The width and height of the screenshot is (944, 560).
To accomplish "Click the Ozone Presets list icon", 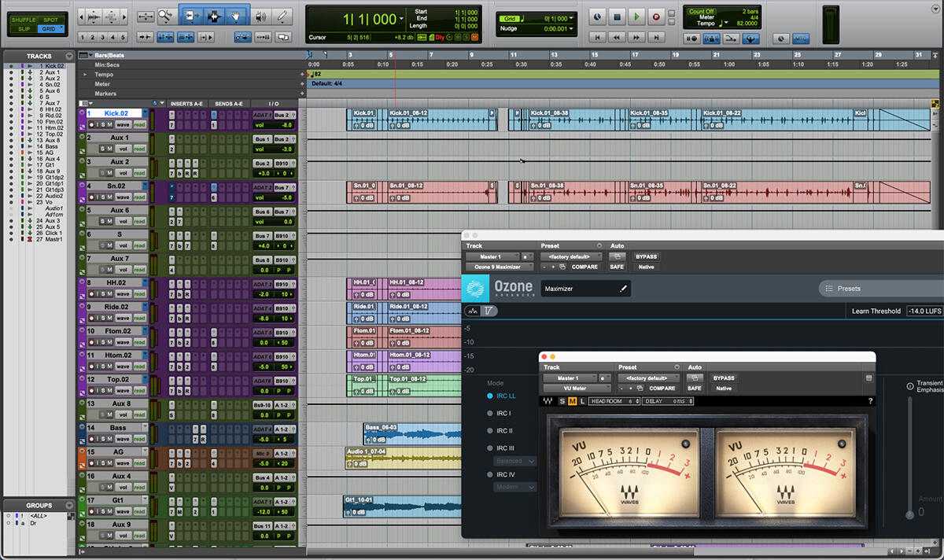I will click(829, 289).
